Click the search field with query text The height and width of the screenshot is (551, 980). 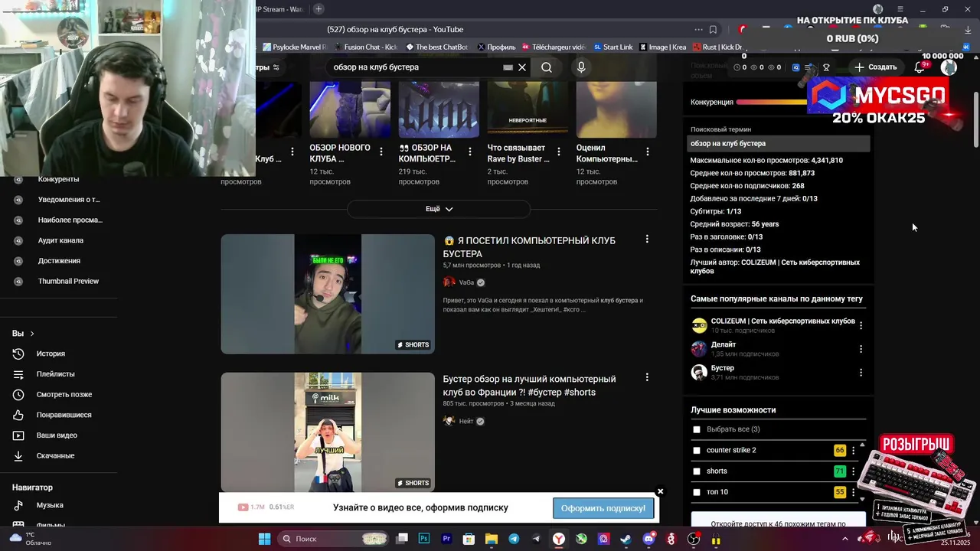click(x=414, y=67)
